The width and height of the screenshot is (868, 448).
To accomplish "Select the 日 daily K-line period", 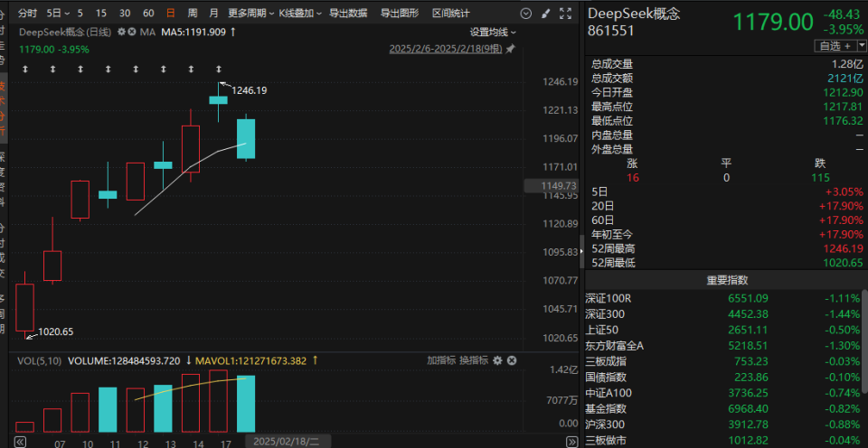I will coord(171,14).
